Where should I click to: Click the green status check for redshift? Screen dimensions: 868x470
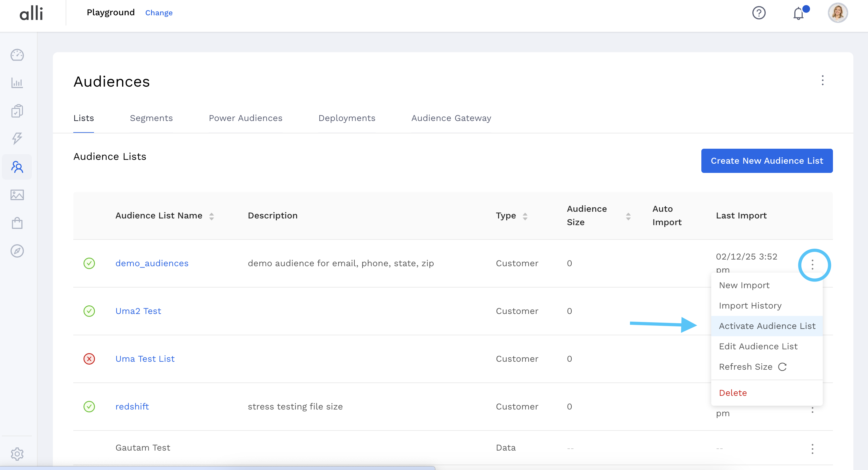[89, 407]
